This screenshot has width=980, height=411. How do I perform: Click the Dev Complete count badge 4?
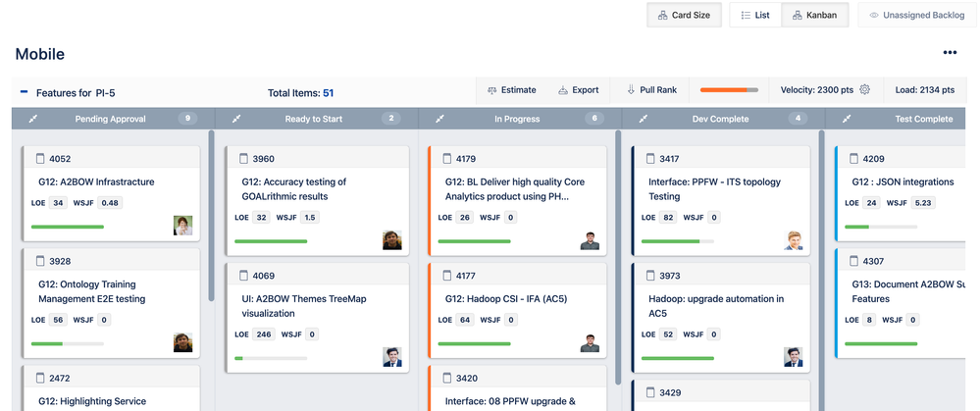coord(798,118)
